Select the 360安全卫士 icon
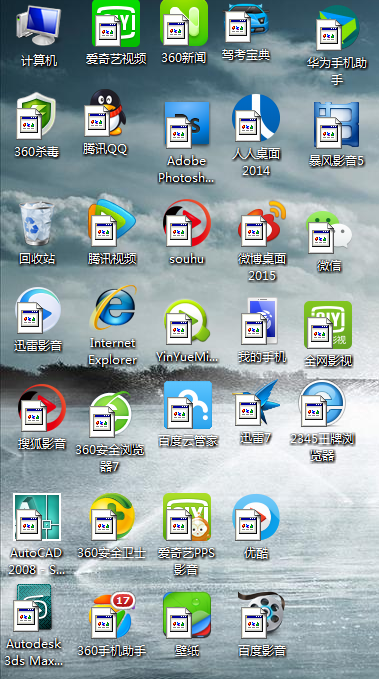 [x=112, y=517]
